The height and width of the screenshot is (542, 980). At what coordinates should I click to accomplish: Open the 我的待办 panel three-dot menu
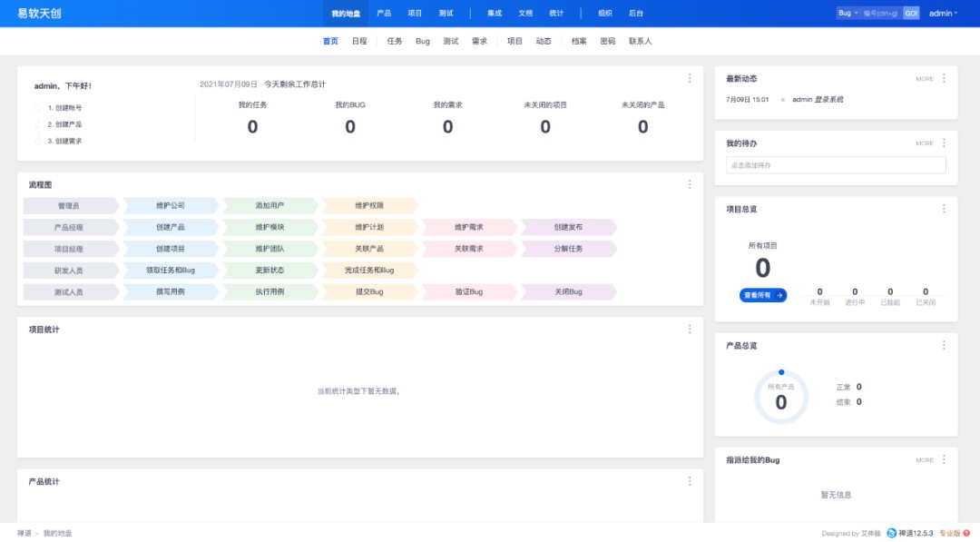pyautogui.click(x=944, y=143)
